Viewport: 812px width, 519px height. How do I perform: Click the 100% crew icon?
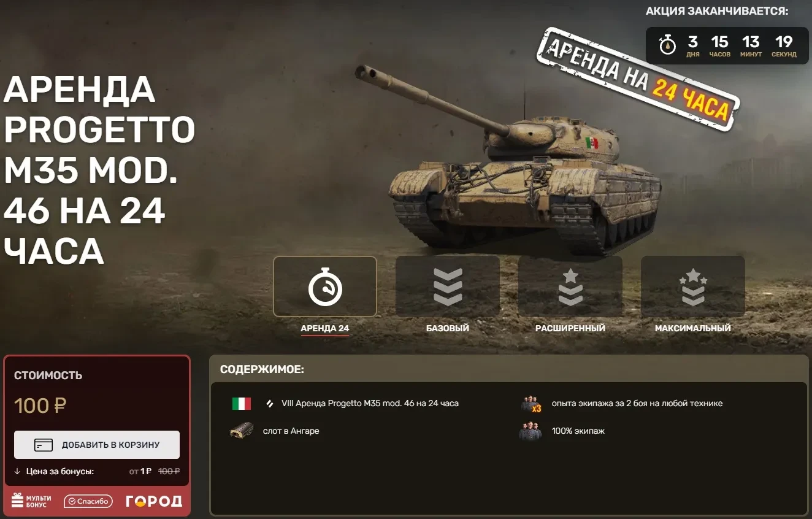530,431
